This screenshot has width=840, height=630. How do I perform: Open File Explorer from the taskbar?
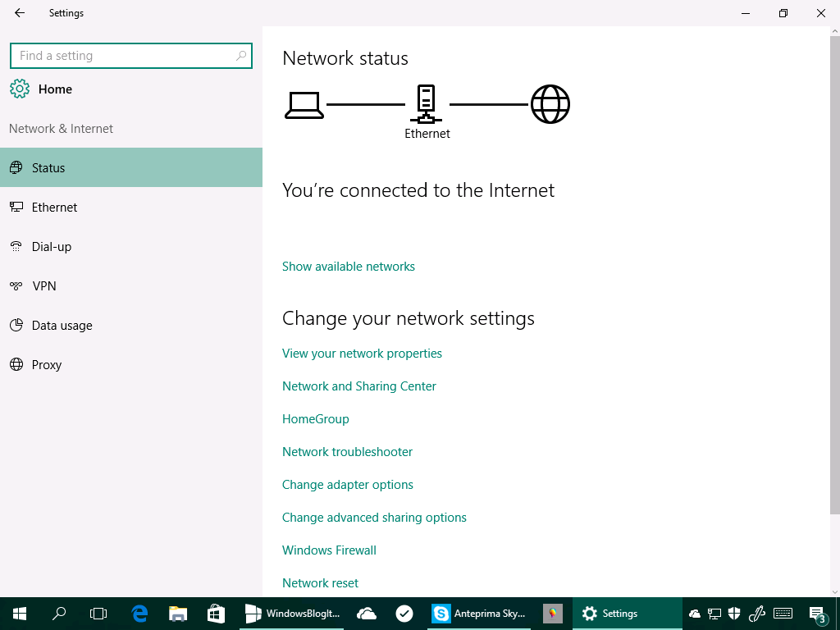pyautogui.click(x=178, y=614)
